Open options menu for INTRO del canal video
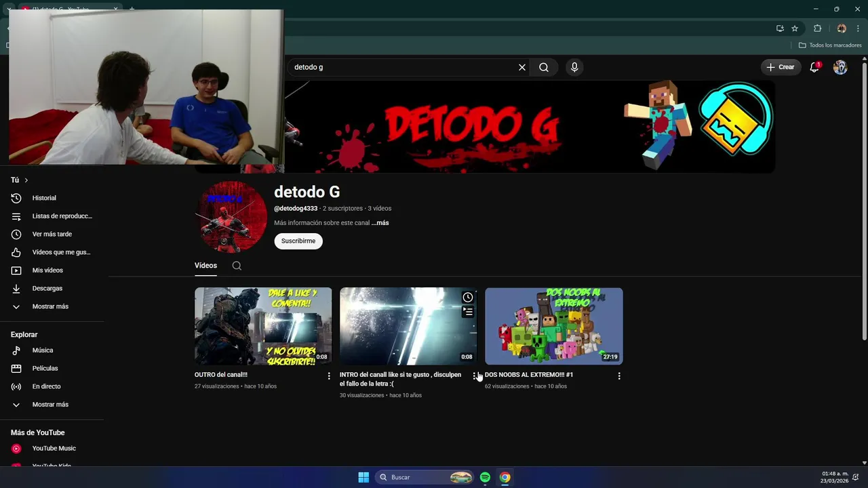 coord(474,375)
